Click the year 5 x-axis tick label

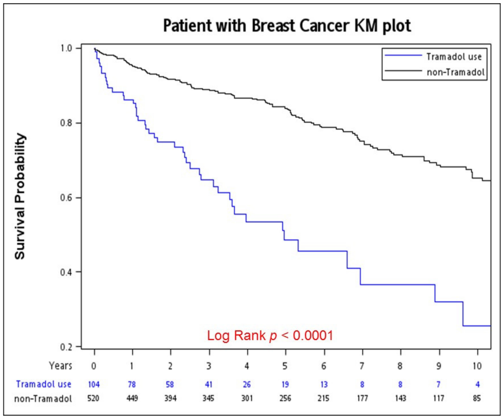pos(285,366)
